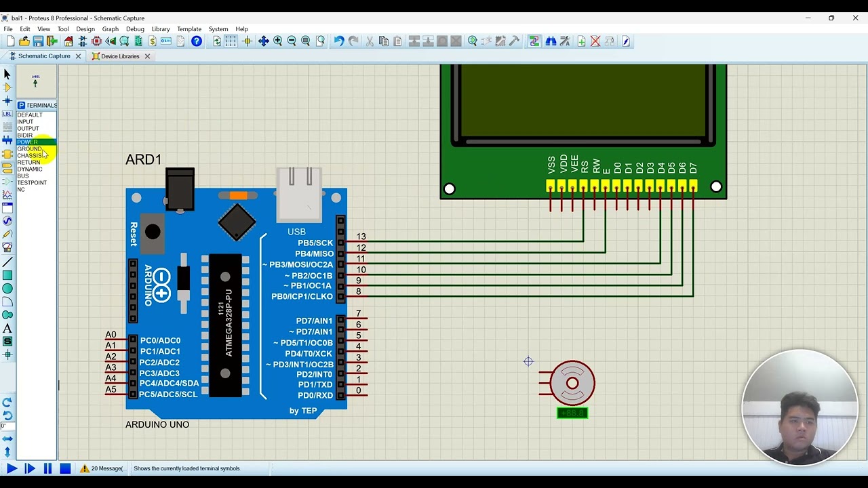Click the Wire Autorouter toggle icon
Viewport: 868px width, 488px height.
(534, 41)
